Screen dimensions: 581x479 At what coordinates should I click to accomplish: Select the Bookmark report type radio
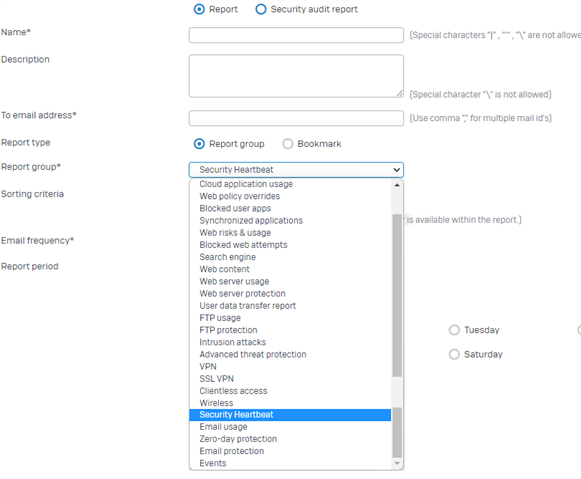pyautogui.click(x=288, y=144)
